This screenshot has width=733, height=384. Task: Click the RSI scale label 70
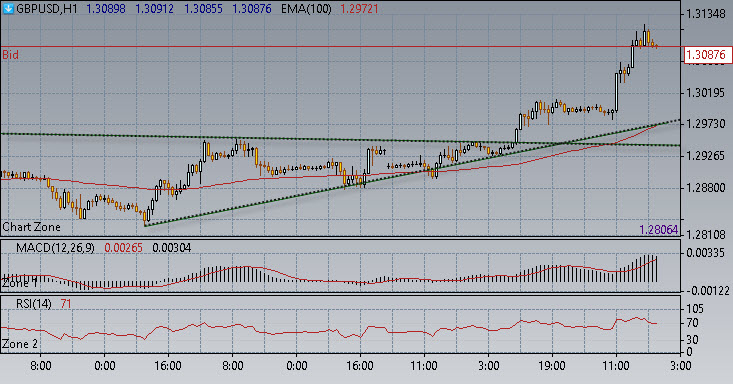pyautogui.click(x=692, y=323)
